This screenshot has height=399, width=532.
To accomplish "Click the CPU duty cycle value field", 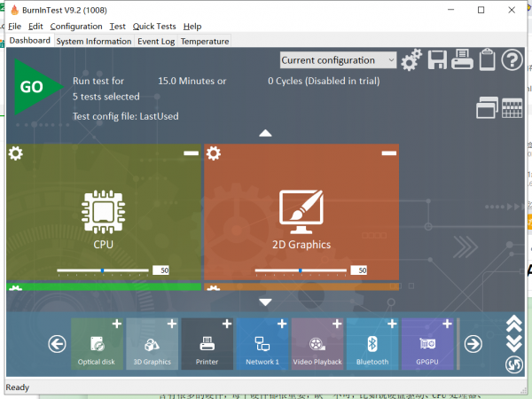I will coord(160,270).
